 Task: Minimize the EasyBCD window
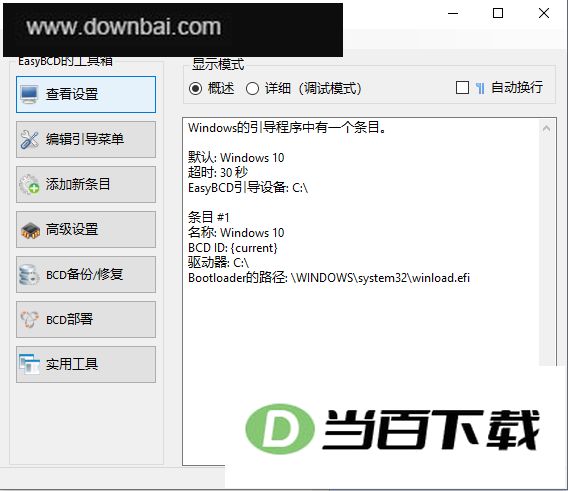(x=453, y=13)
